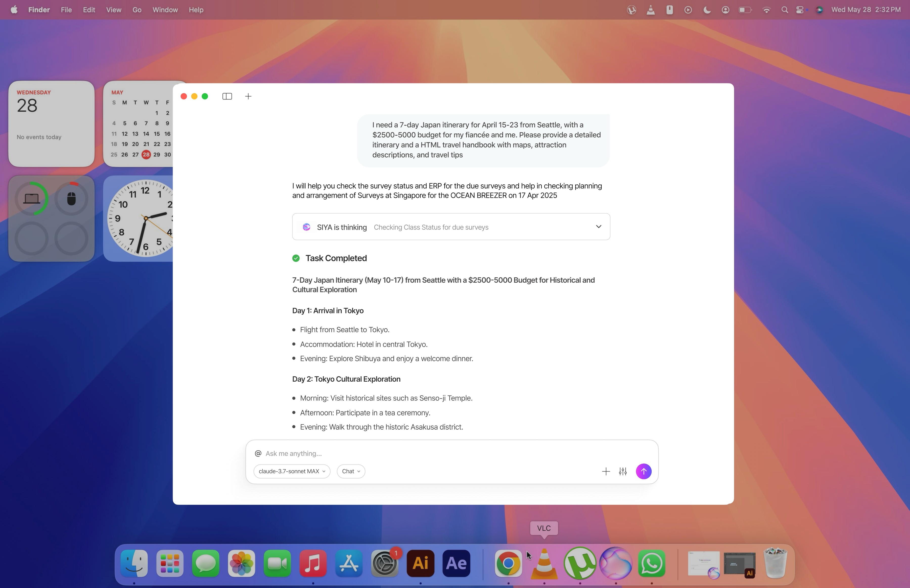Open the App Store from the dock
910x588 pixels.
349,563
